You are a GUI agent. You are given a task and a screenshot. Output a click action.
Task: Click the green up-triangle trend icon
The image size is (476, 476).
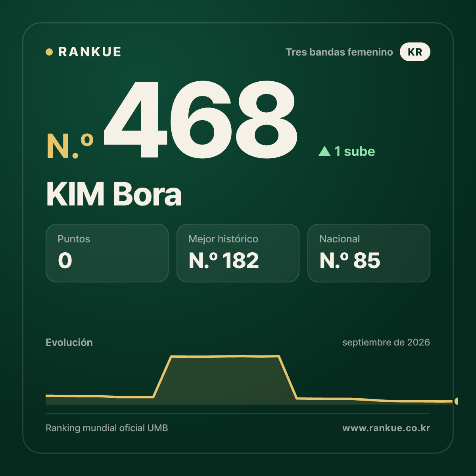324,151
